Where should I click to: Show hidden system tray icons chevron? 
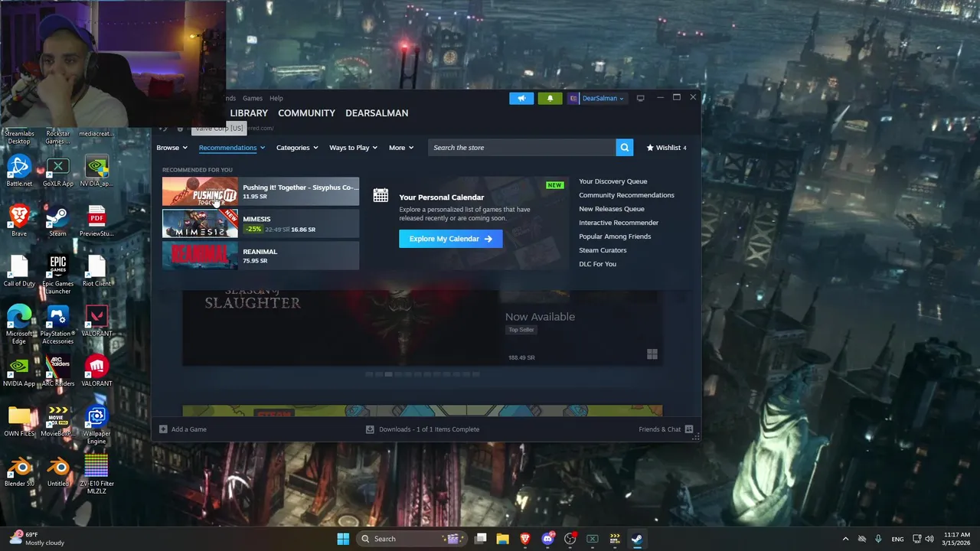(x=845, y=539)
